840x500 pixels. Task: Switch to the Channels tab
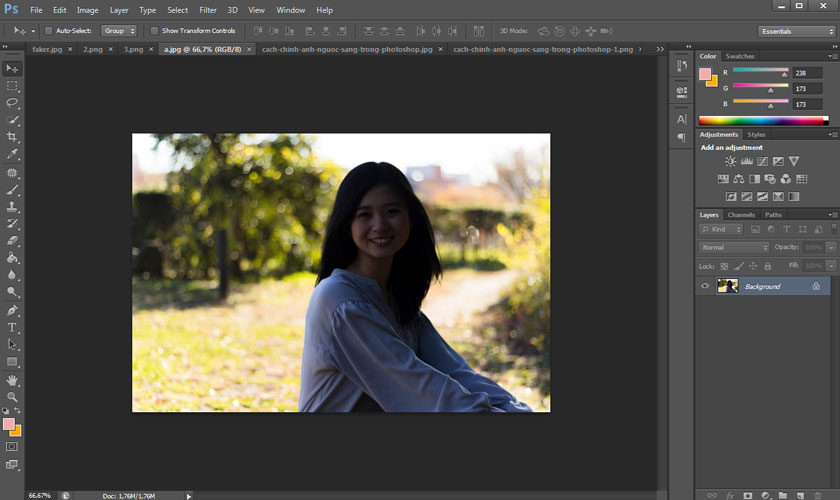click(741, 215)
